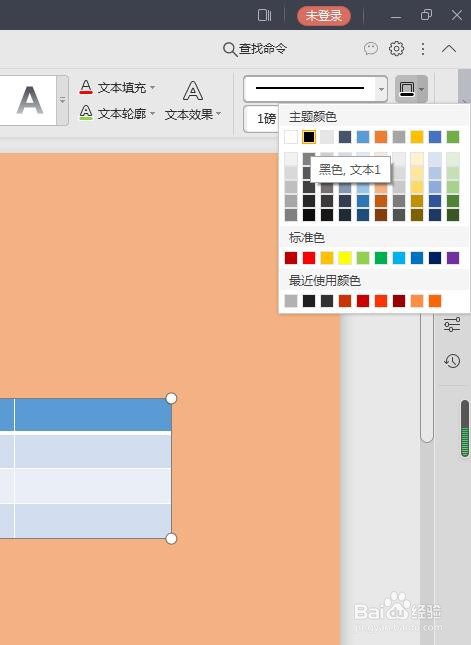Viewport: 471px width, 645px height.
Task: Choose recent light gray color swatch
Action: 291,301
